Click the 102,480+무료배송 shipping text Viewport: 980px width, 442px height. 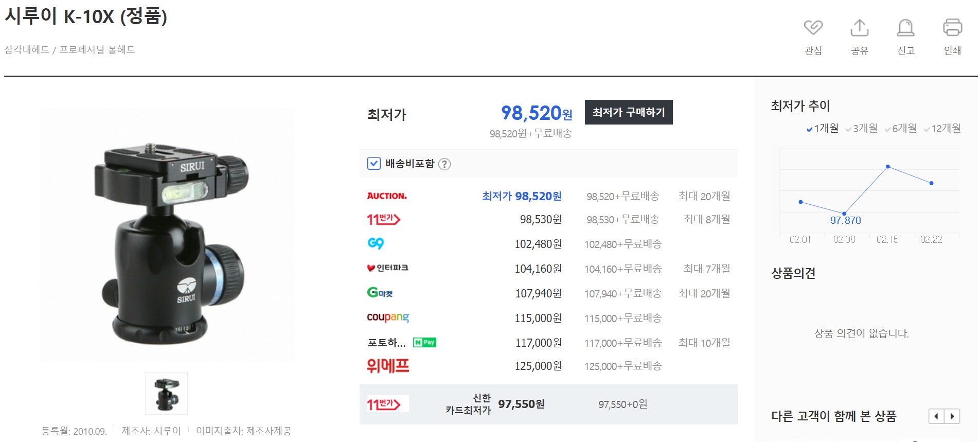point(623,244)
